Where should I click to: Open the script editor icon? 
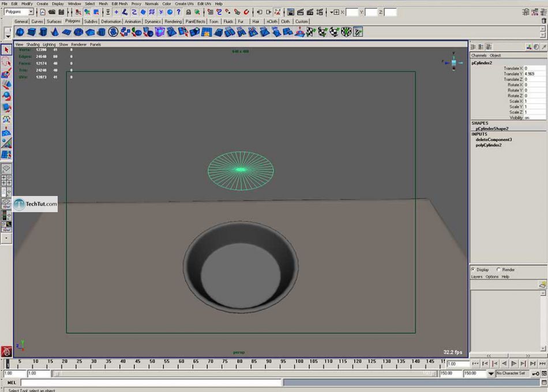pos(544,383)
